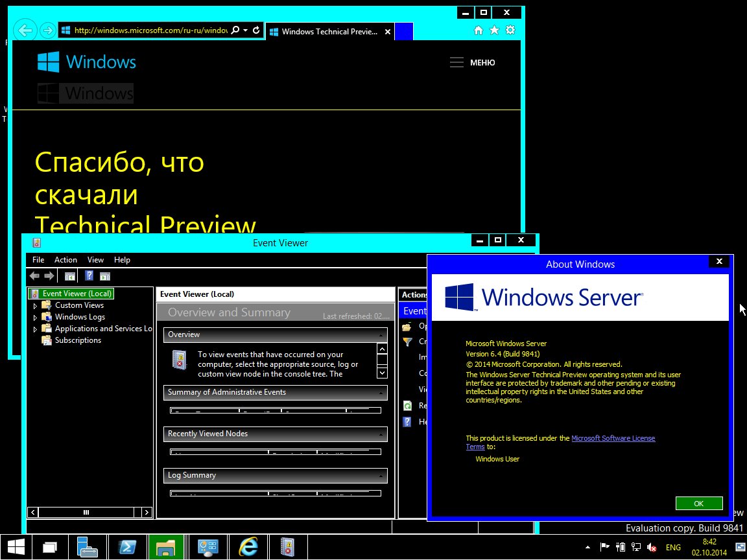747x560 pixels.
Task: Click Overview text scroll up arrow
Action: pos(382,349)
